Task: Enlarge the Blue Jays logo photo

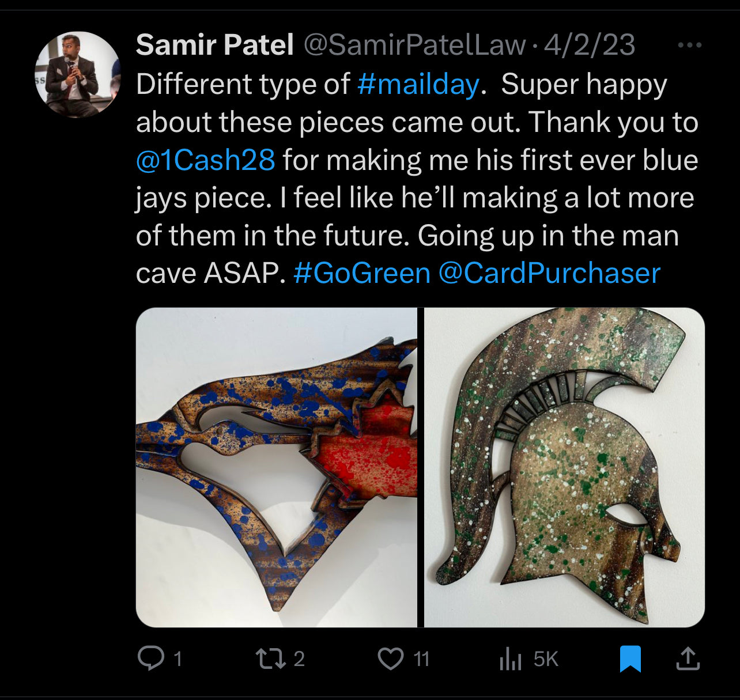Action: pyautogui.click(x=276, y=467)
